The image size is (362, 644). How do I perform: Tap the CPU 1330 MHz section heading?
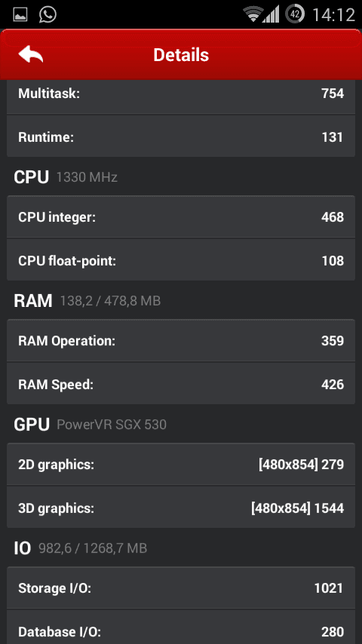coord(66,177)
